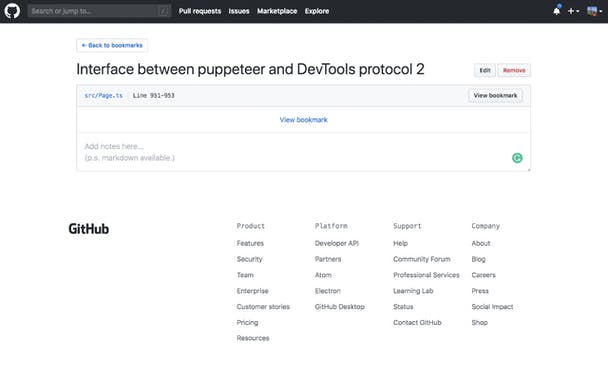Open GitHub home via Octocat logo
The width and height of the screenshot is (608, 380).
[x=12, y=11]
